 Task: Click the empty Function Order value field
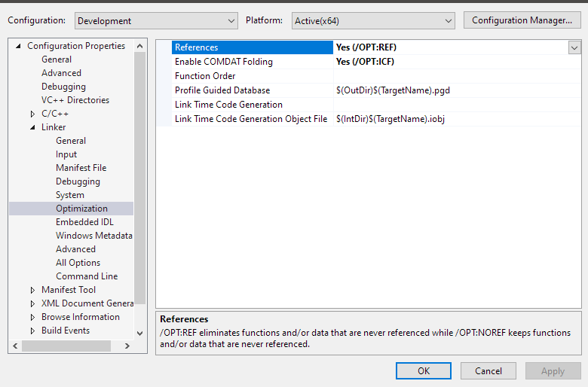pos(457,76)
